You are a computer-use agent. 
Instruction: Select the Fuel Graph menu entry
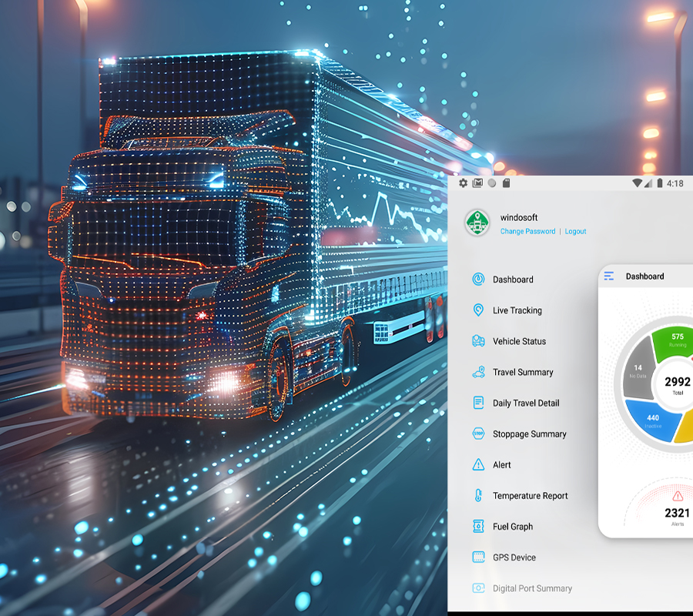click(x=513, y=527)
